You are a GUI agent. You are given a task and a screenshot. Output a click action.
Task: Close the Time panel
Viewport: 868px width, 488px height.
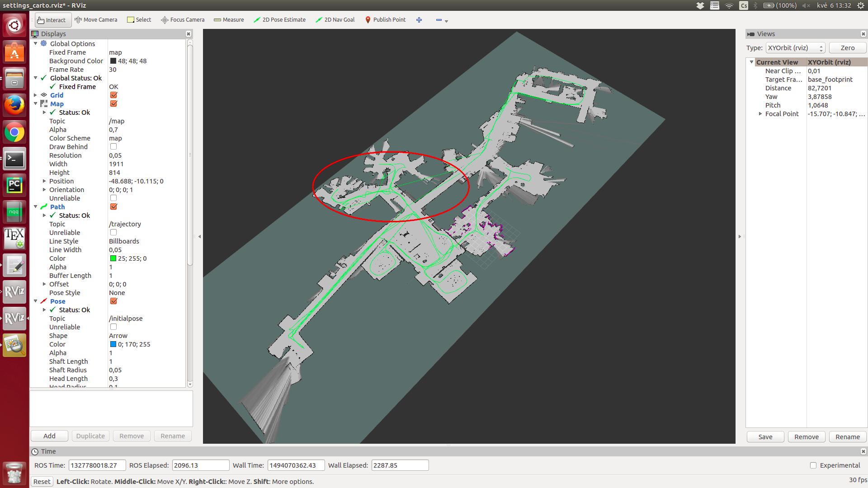[x=863, y=451]
